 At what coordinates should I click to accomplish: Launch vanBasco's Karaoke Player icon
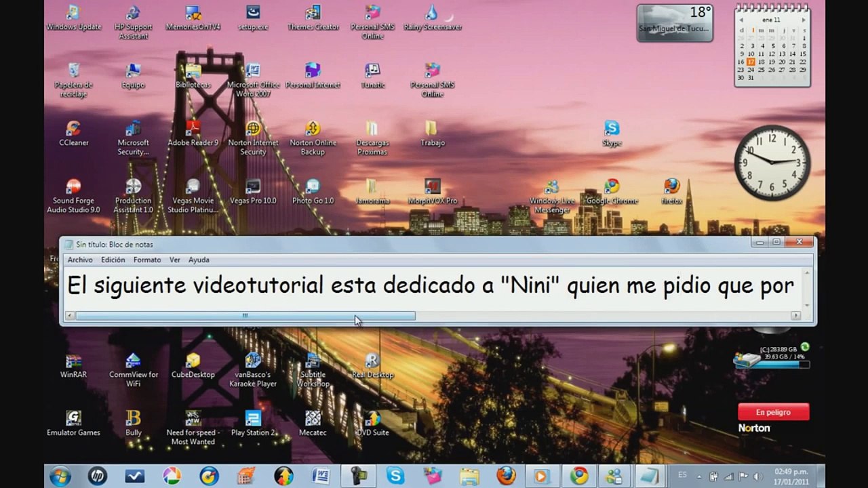(253, 370)
